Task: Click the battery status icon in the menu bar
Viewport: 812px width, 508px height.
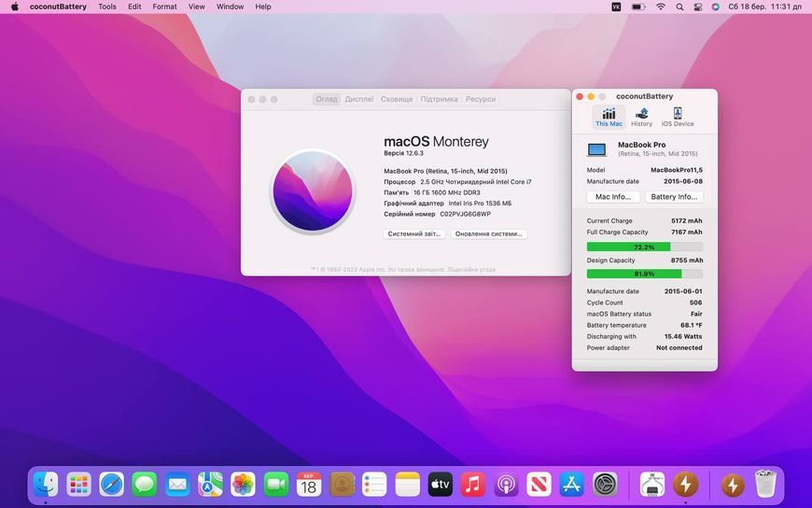Action: point(638,7)
